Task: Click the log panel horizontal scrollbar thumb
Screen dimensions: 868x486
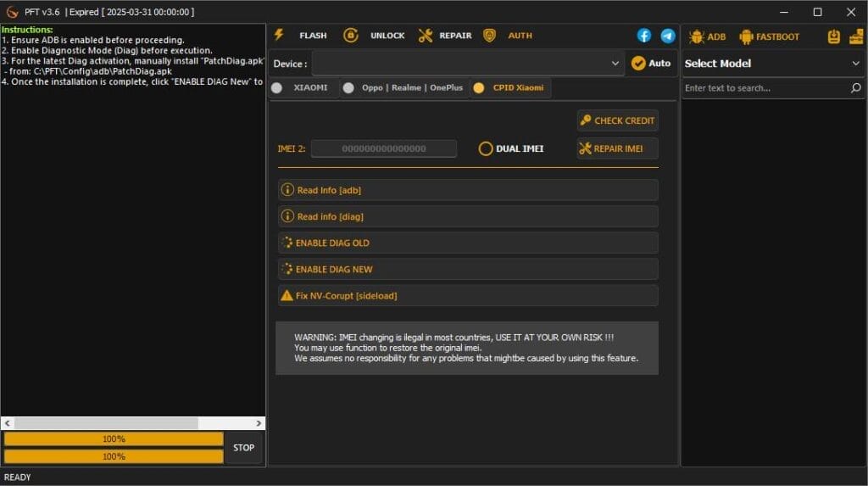Action: [x=106, y=423]
